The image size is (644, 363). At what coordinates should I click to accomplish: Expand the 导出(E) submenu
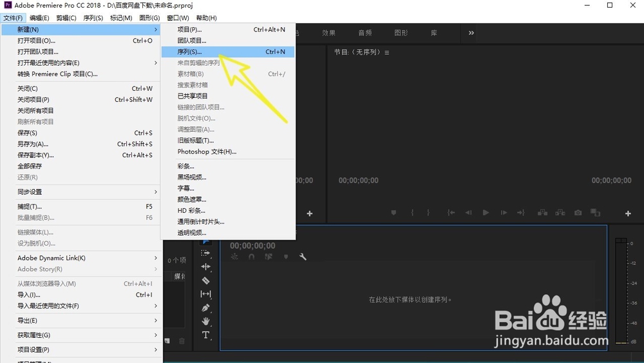coord(156,320)
